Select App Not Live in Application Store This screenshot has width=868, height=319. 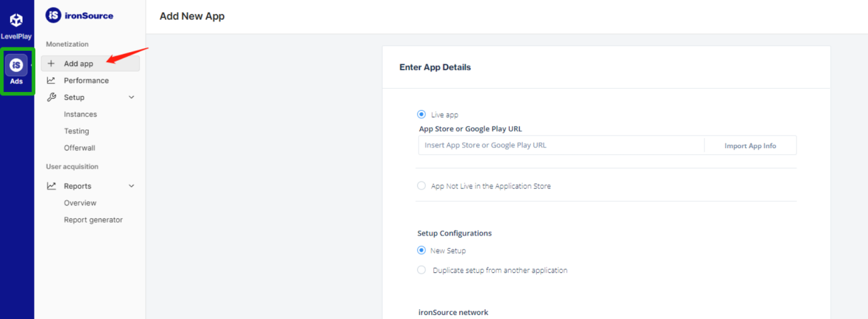pyautogui.click(x=421, y=186)
